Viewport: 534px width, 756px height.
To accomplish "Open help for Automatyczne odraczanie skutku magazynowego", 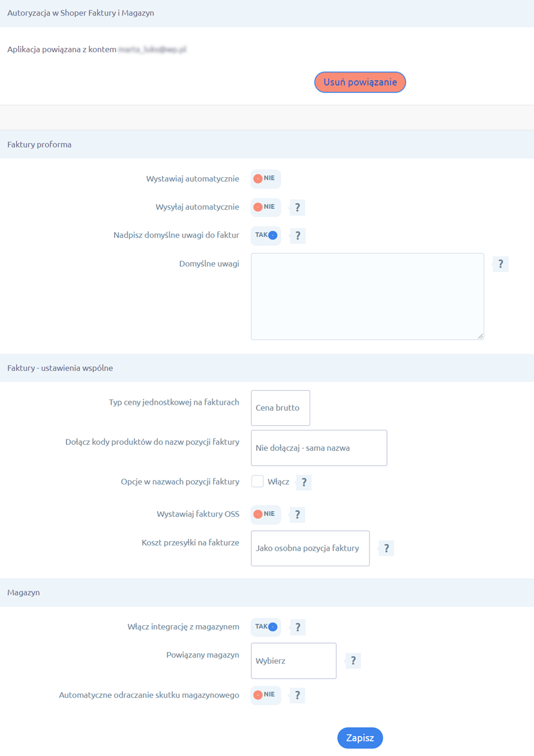I will pyautogui.click(x=298, y=695).
